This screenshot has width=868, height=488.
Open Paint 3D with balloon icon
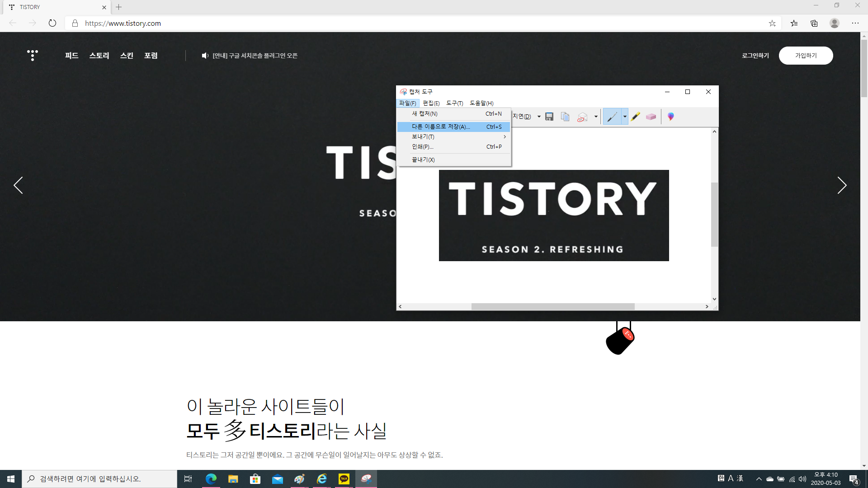[671, 117]
